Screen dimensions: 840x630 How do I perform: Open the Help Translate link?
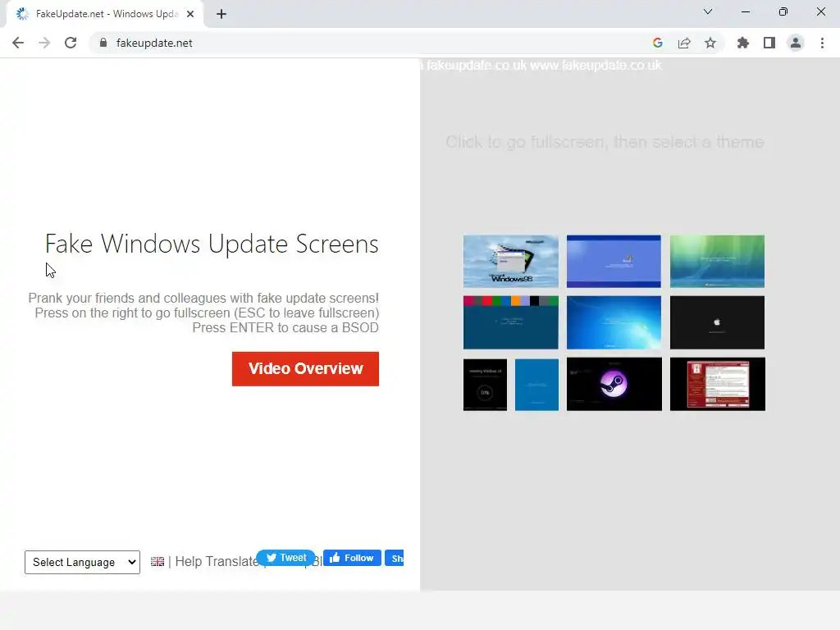[x=217, y=561]
